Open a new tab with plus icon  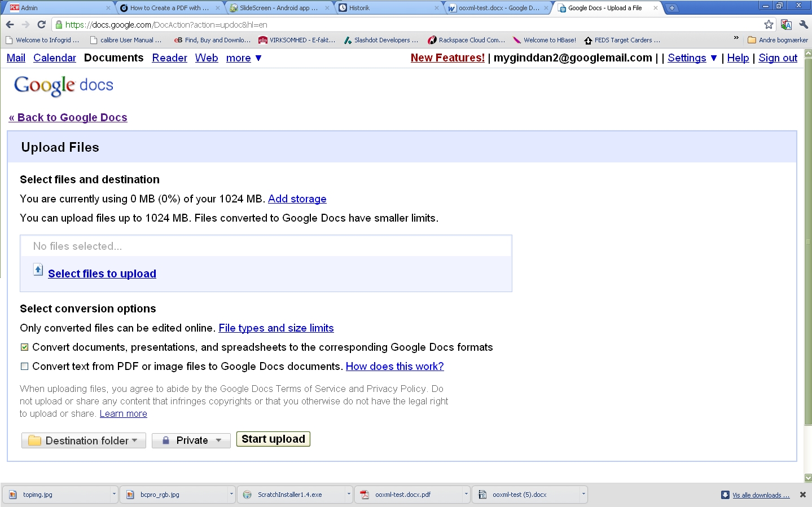(x=672, y=8)
